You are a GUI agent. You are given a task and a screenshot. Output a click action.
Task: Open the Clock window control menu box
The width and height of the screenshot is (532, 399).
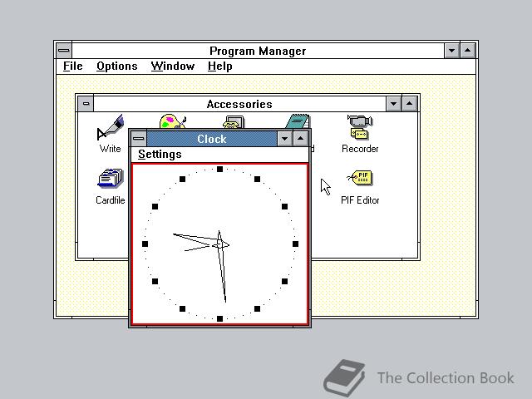point(139,139)
